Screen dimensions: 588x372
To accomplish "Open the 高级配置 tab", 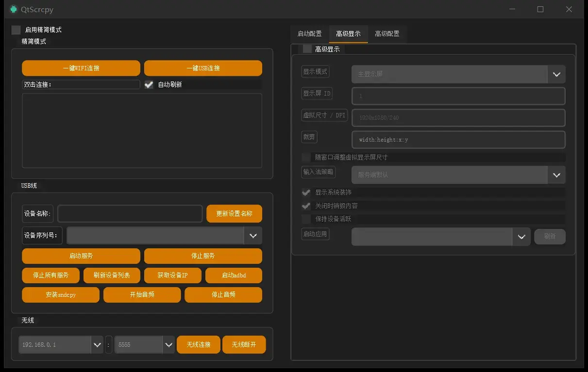I will tap(387, 34).
